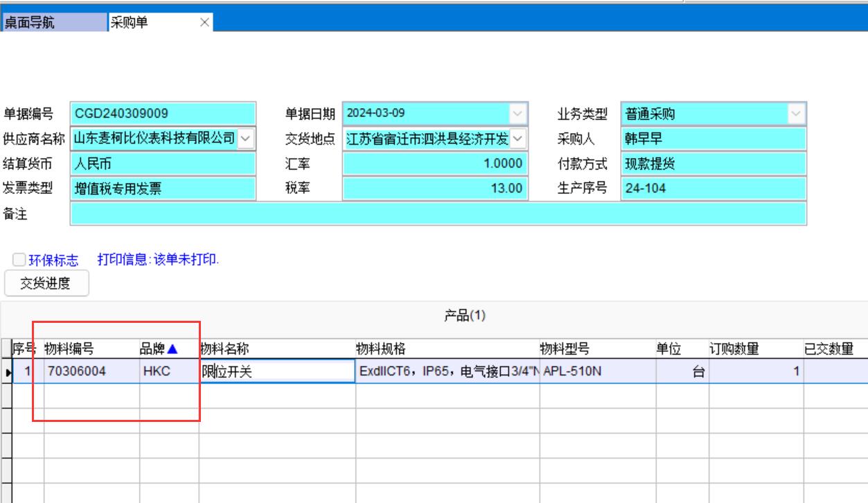The image size is (868, 503).
Task: Click the 单据编号 field CGD240309009
Action: tap(163, 114)
